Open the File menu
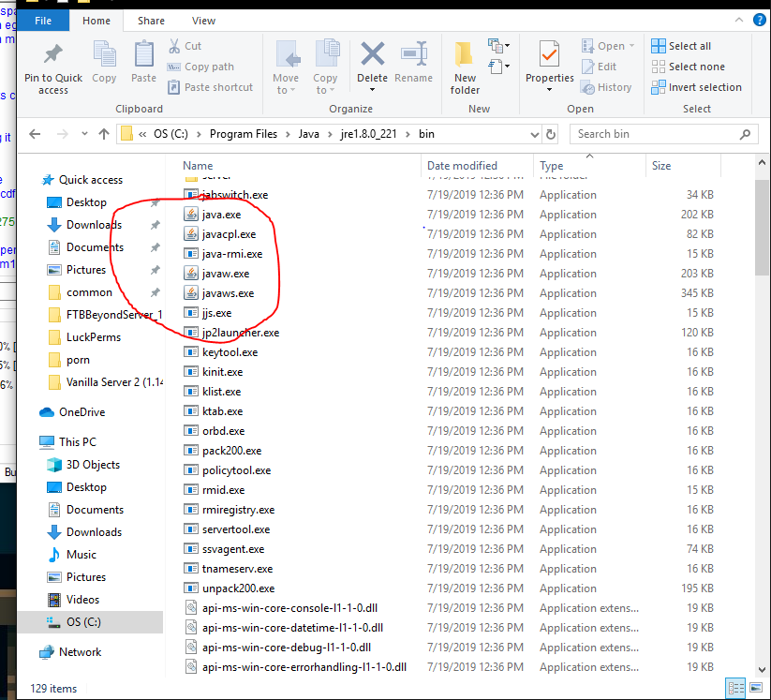 (x=43, y=21)
